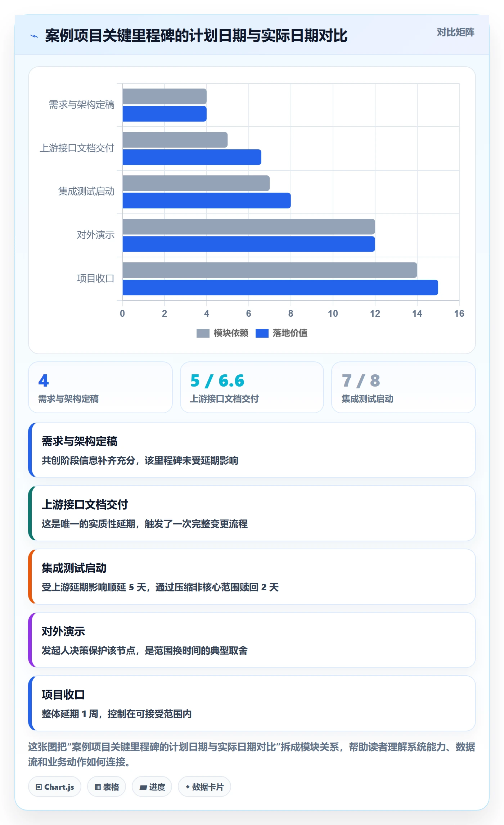
Task: Select the card mentioning 顺延 5 天
Action: [x=252, y=577]
